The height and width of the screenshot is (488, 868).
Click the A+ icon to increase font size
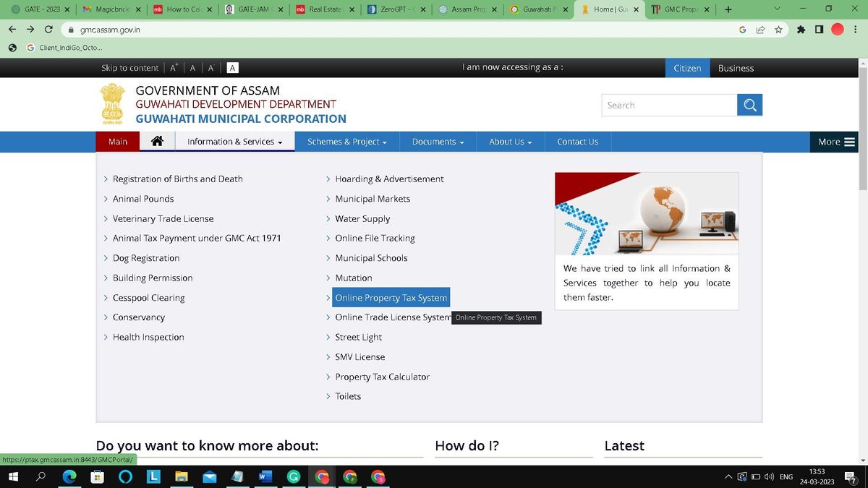click(173, 67)
